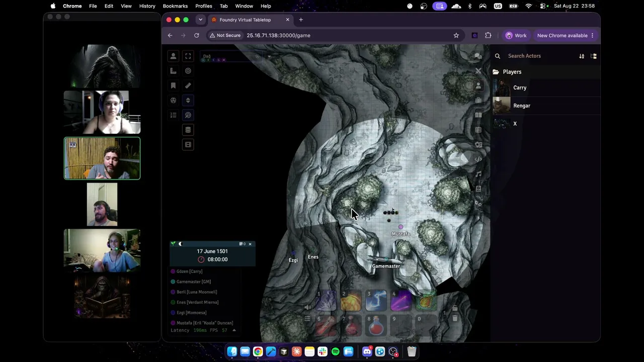
Task: Close the calendar time widget
Action: point(250,244)
